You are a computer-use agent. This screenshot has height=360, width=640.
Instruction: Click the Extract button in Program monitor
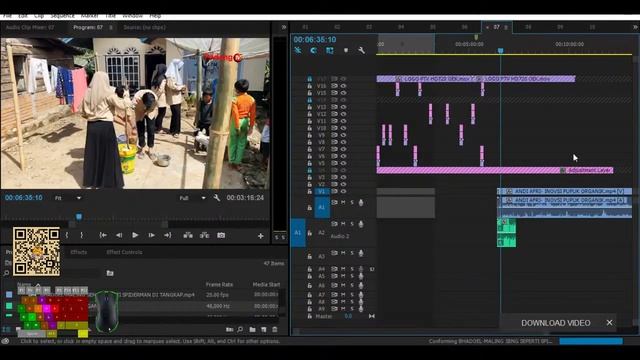pos(204,235)
